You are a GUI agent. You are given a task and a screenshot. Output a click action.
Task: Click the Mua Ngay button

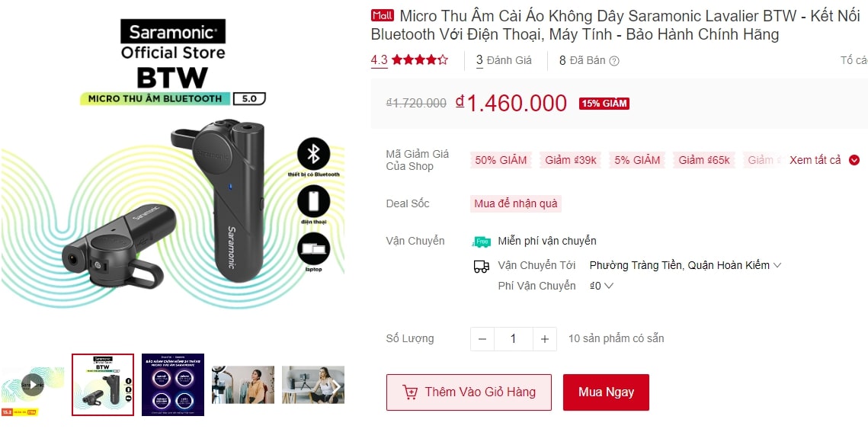pyautogui.click(x=606, y=392)
